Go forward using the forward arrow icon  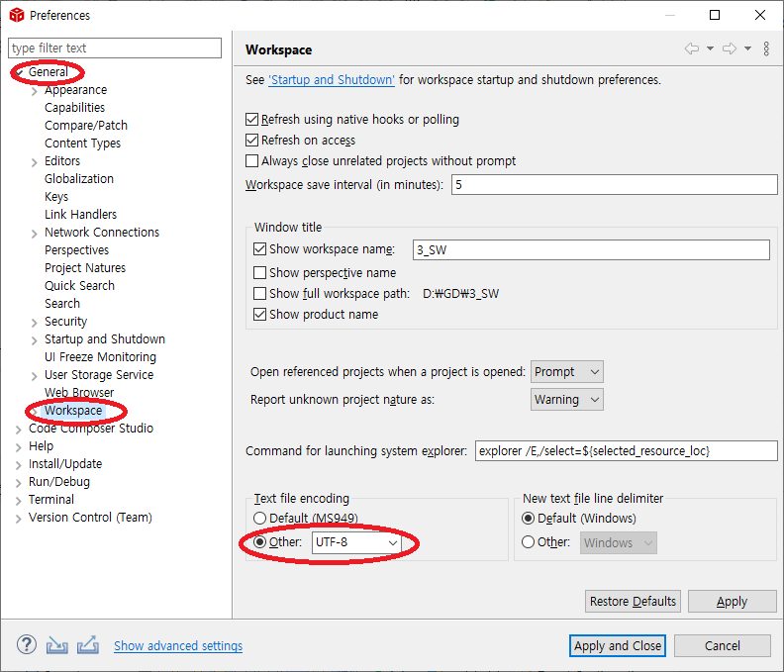tap(730, 48)
